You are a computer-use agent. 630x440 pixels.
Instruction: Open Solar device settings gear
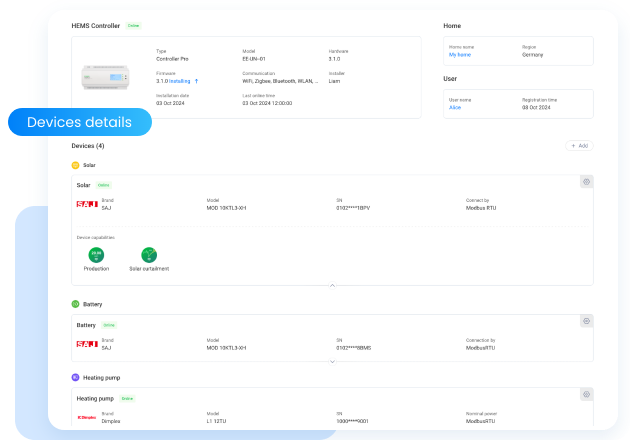coord(586,182)
